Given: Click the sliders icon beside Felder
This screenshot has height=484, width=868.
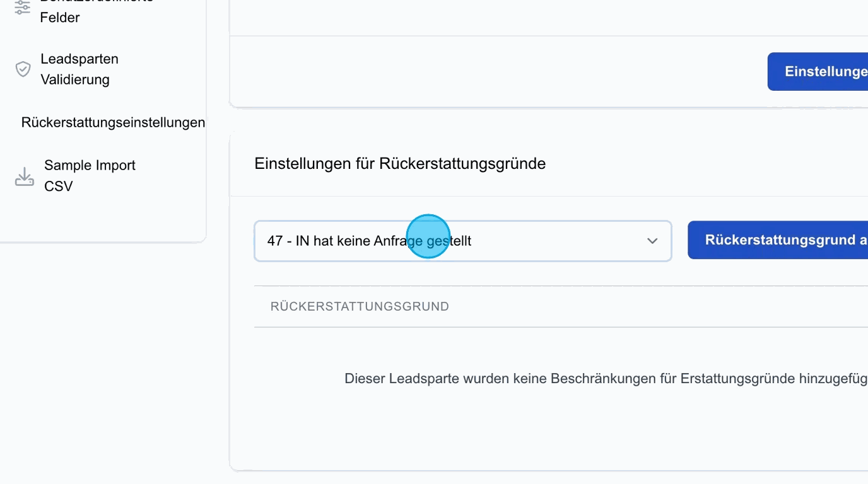Looking at the screenshot, I should point(23,6).
